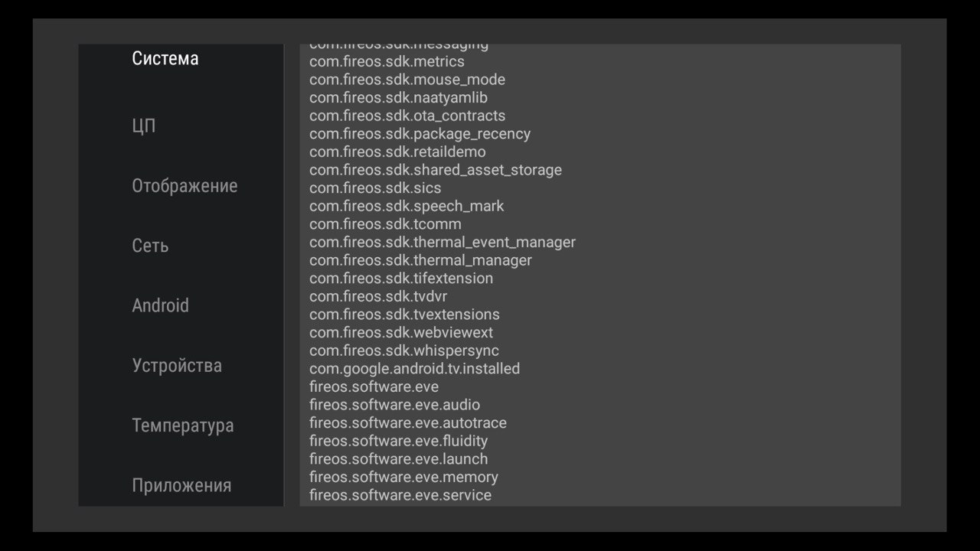Screen dimensions: 980x551
Task: Select the Android menu item
Action: tap(160, 305)
